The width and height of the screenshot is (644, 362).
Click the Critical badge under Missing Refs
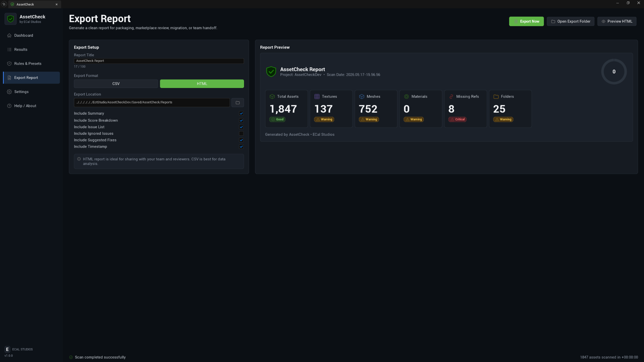(457, 119)
